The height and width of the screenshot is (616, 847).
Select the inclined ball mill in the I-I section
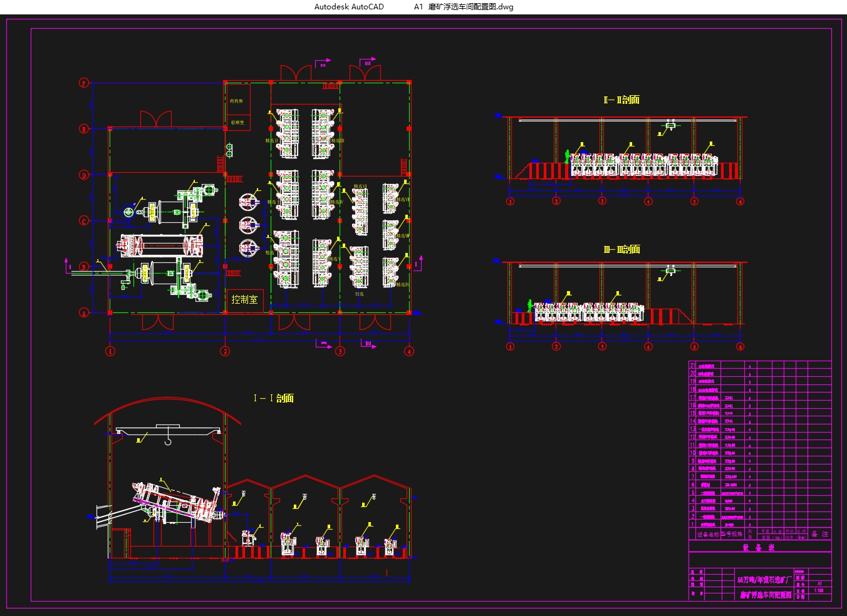[177, 501]
